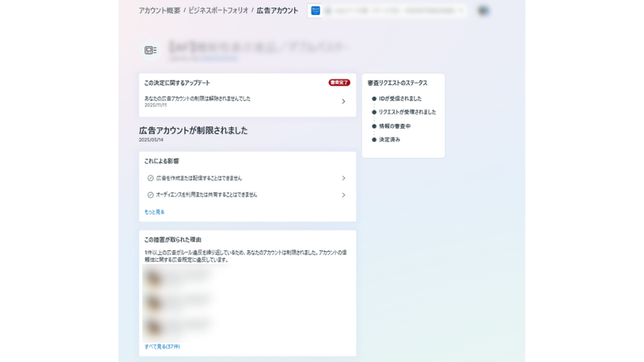
Task: Click the blocked icon beside 広告を作成または配信
Action: coord(150,178)
